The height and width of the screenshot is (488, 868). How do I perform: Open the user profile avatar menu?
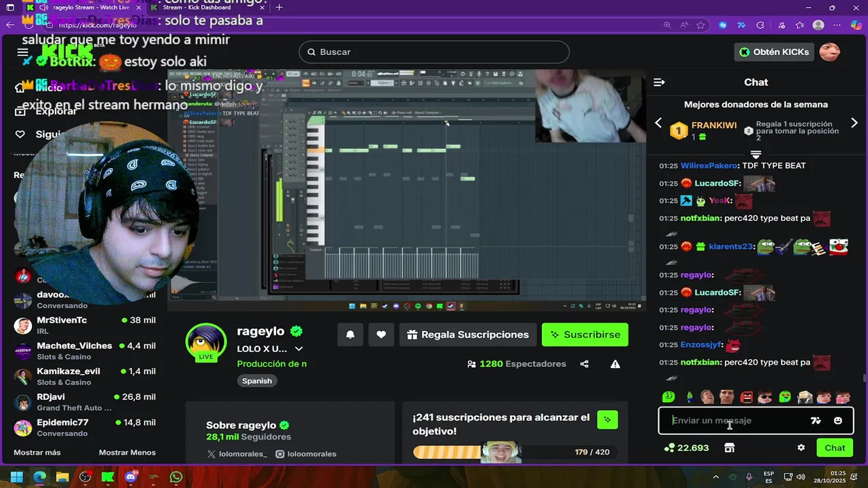tap(829, 52)
